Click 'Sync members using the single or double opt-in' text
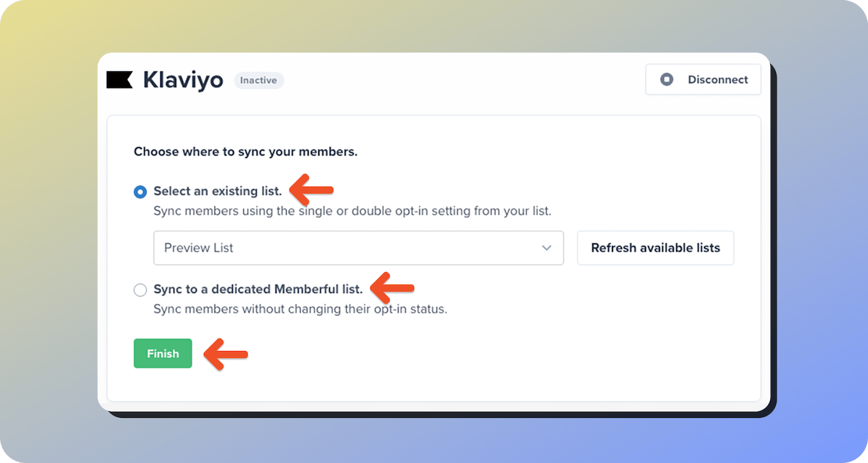This screenshot has height=463, width=868. [x=353, y=212]
